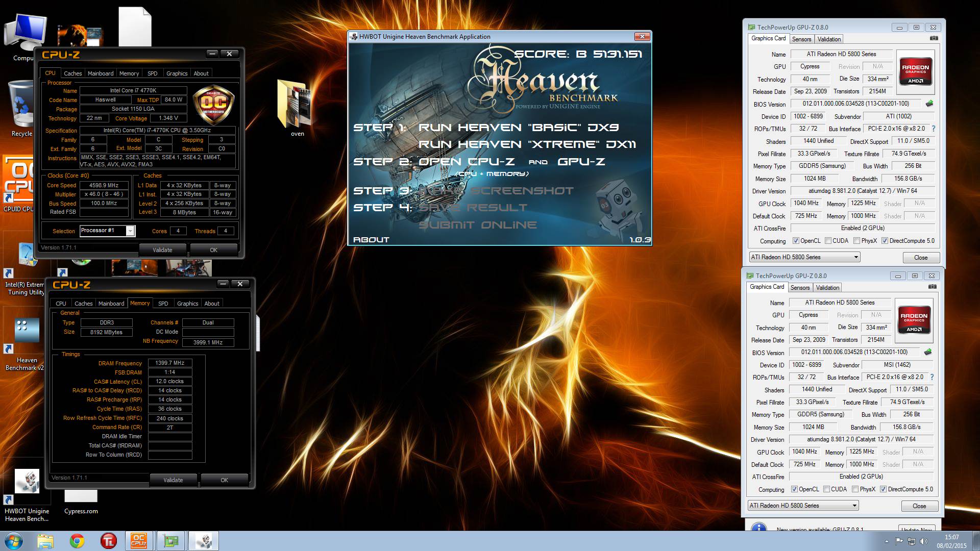Switch to Caches tab in top CPU-Z
This screenshot has height=551, width=980.
click(x=72, y=73)
